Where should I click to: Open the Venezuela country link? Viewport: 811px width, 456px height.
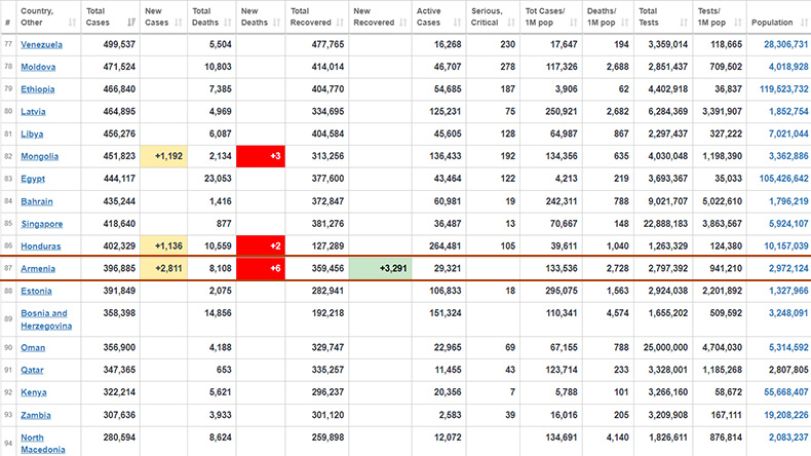(41, 44)
